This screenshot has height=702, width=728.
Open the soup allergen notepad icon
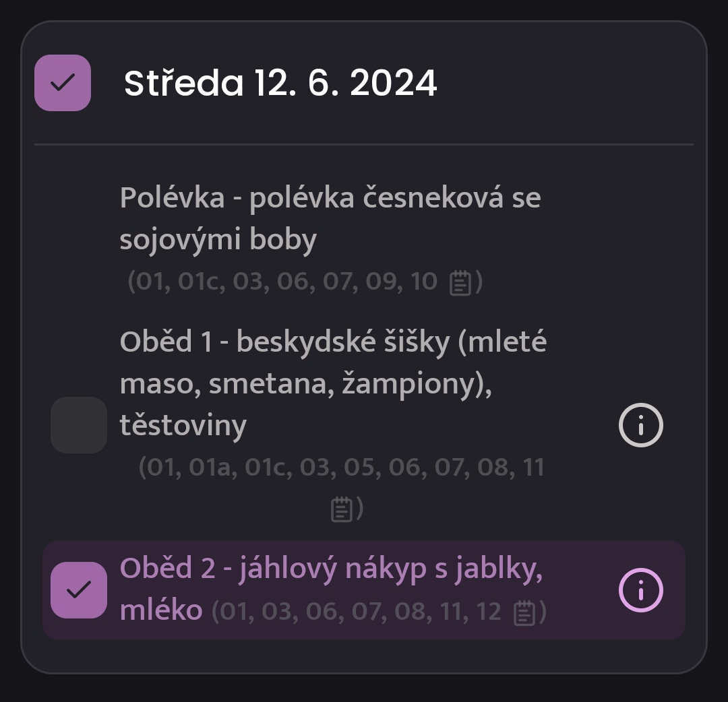pos(460,282)
